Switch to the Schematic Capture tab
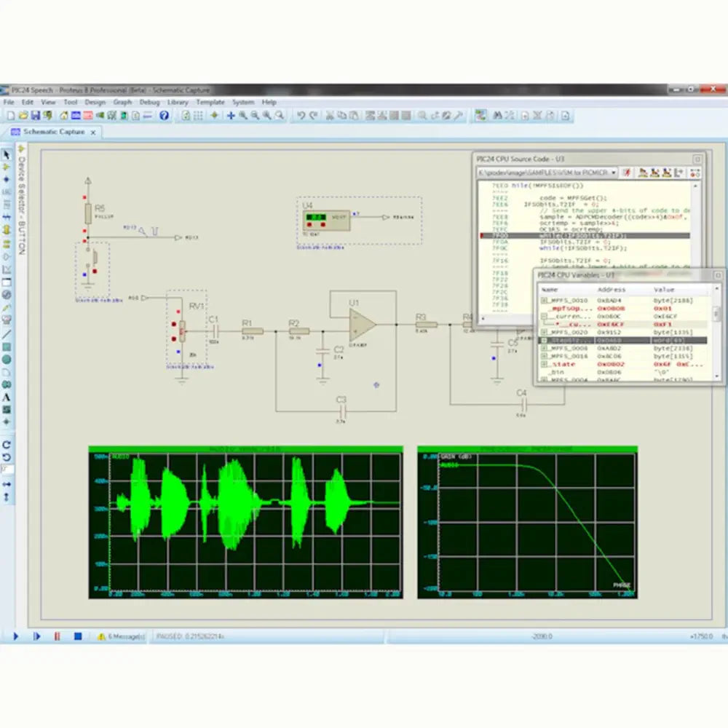The height and width of the screenshot is (728, 728). [x=53, y=132]
